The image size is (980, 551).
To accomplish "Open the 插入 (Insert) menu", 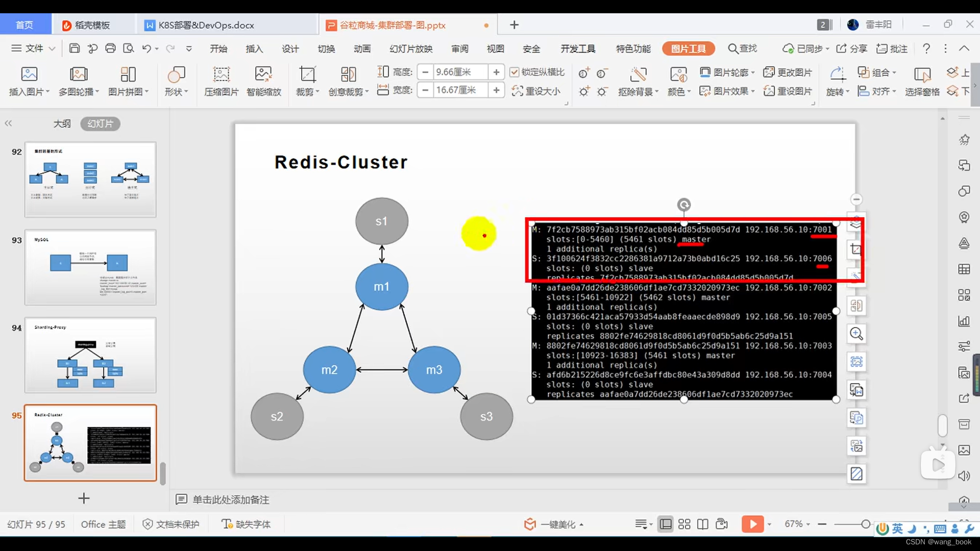I will (254, 48).
